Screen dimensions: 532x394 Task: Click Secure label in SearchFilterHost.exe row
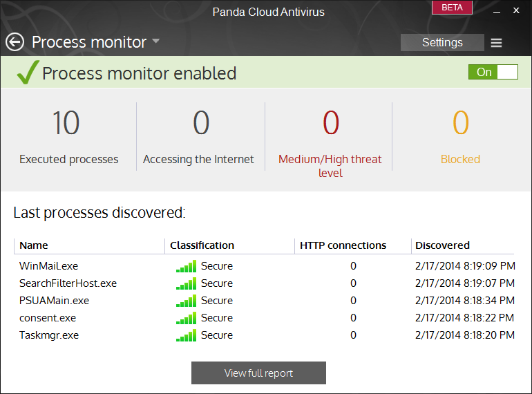[x=217, y=283]
